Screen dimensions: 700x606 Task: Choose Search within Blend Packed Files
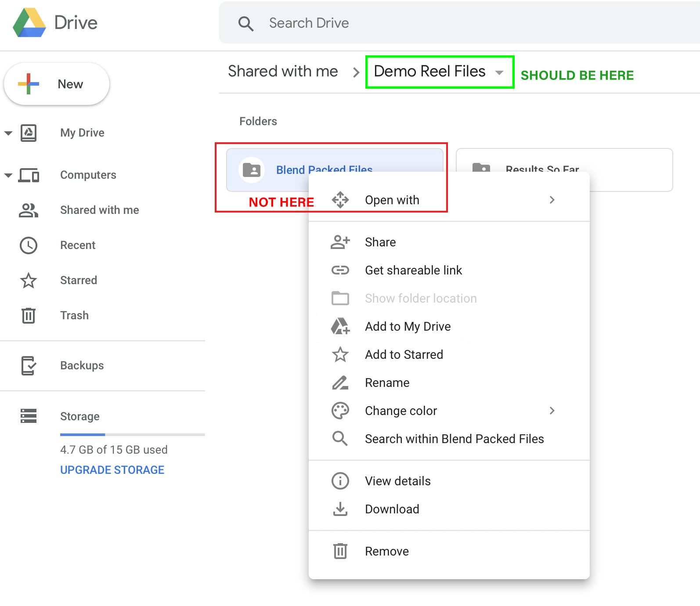[449, 439]
